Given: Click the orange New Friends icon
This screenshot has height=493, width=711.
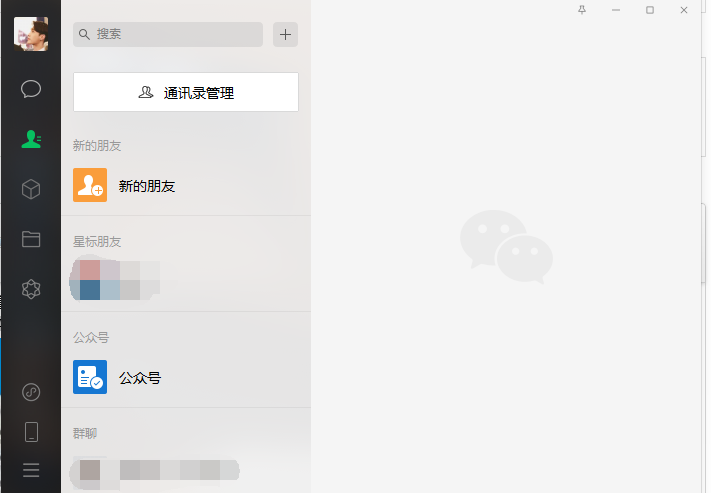Looking at the screenshot, I should tap(90, 185).
